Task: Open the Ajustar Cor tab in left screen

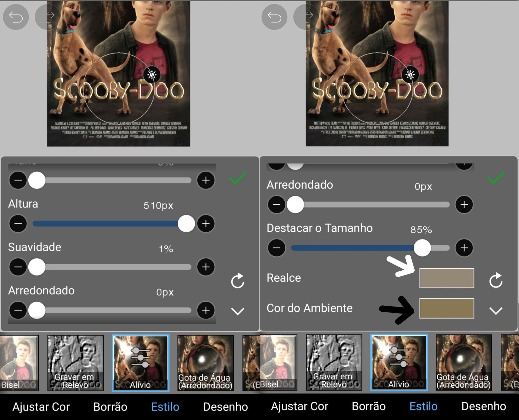Action: tap(41, 407)
